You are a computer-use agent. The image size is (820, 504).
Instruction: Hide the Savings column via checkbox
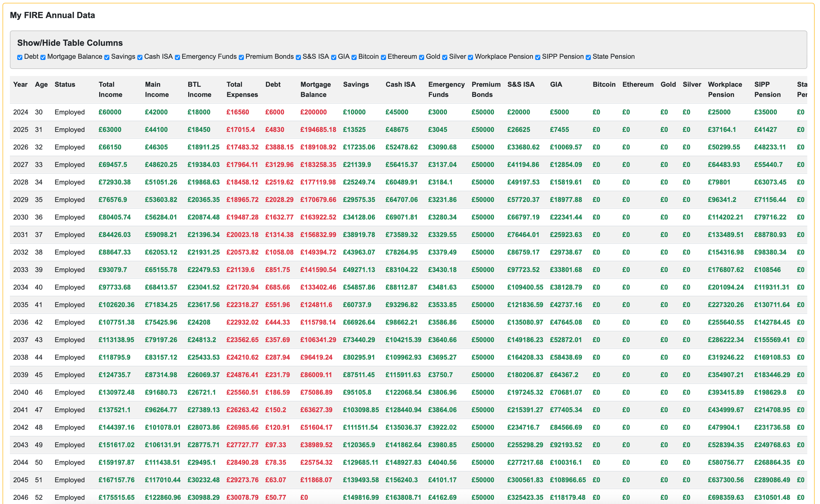pos(107,57)
